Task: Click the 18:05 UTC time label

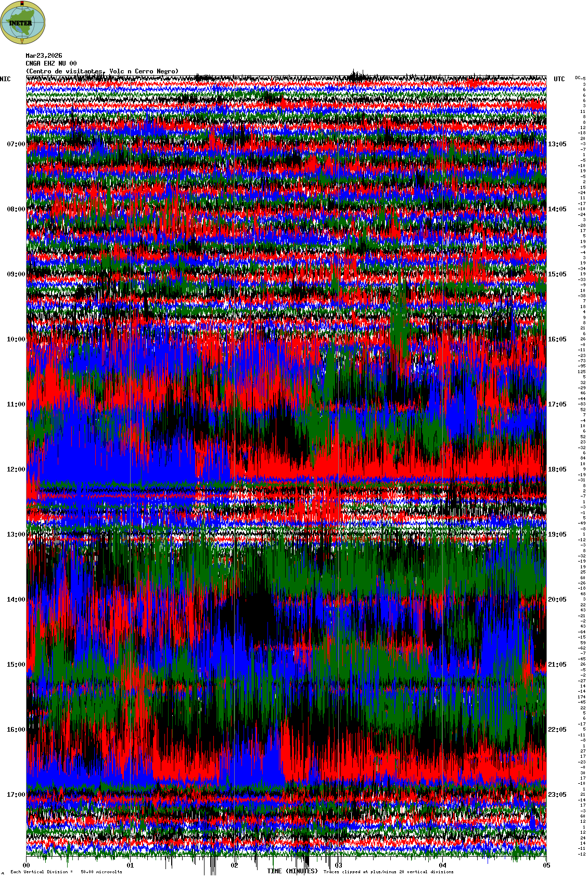Action: (x=557, y=469)
